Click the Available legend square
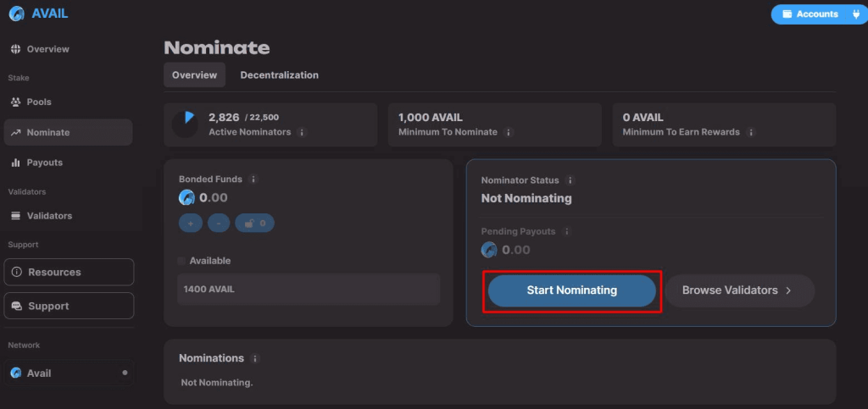Viewport: 868px width, 409px height. tap(181, 261)
